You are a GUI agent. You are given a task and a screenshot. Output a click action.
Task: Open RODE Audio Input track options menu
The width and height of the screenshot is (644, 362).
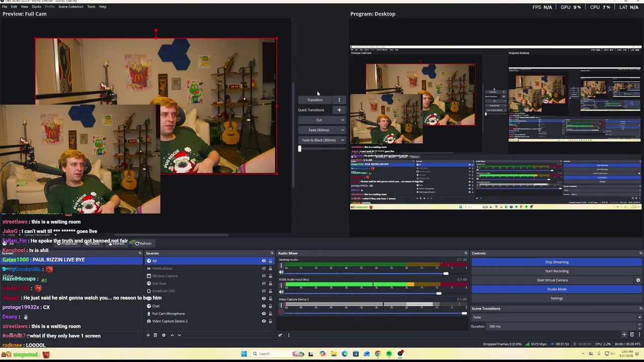point(281,286)
